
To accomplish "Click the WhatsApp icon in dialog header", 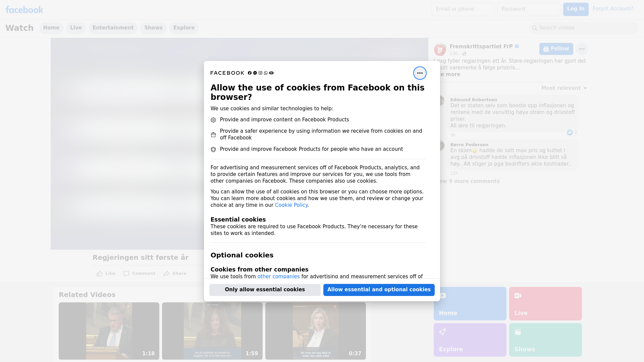I will 266,73.
